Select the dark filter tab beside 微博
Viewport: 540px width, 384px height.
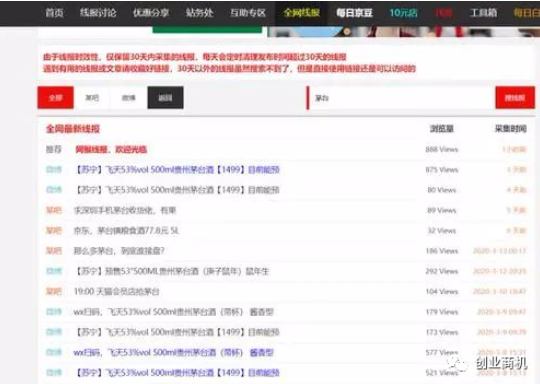pos(165,98)
